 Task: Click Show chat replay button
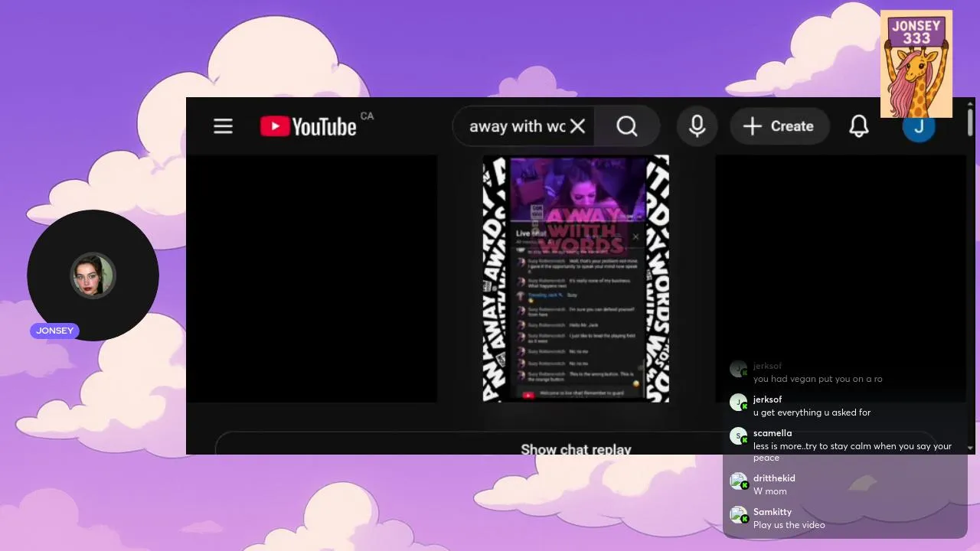tap(576, 449)
